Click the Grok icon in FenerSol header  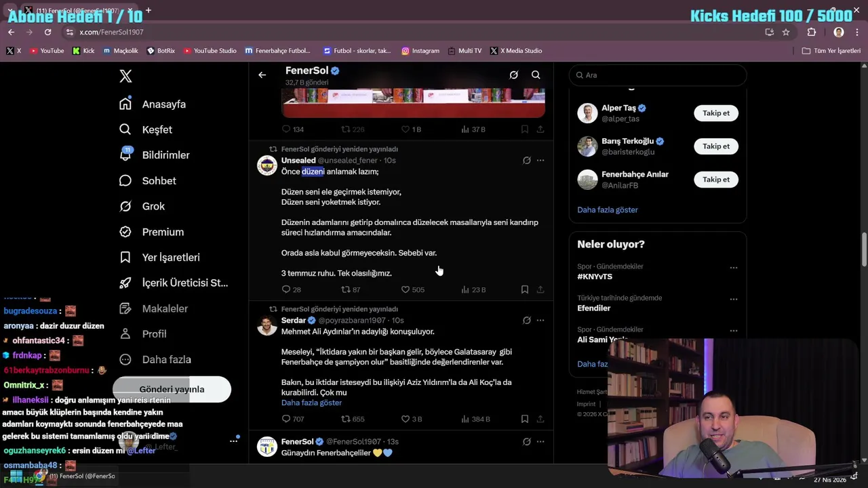pyautogui.click(x=514, y=75)
